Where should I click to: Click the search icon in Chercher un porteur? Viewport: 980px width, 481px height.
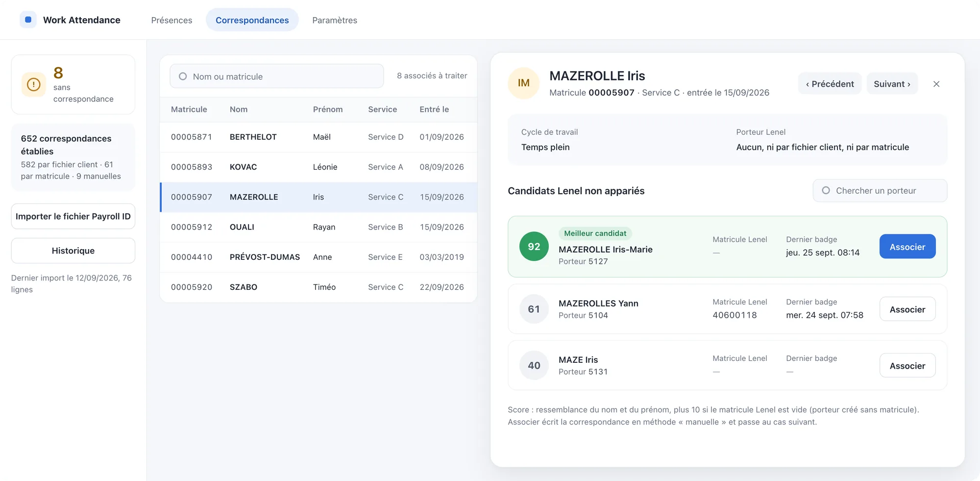pos(826,190)
